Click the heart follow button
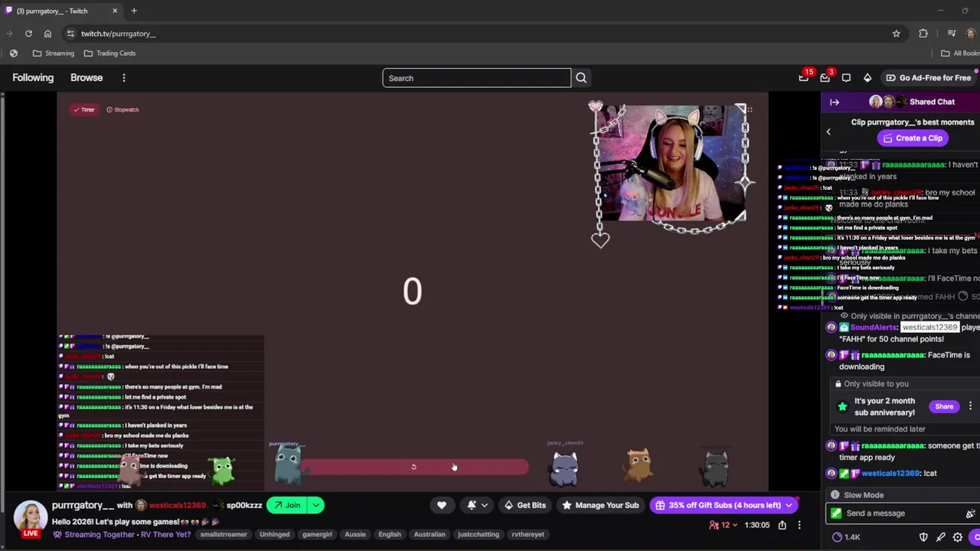980x551 pixels. point(442,505)
